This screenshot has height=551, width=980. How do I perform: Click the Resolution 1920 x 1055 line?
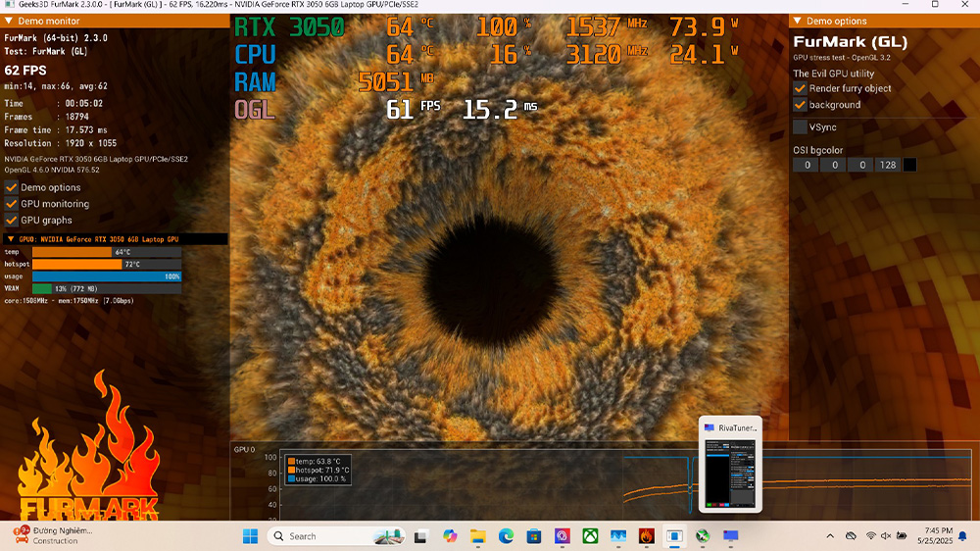pyautogui.click(x=61, y=142)
